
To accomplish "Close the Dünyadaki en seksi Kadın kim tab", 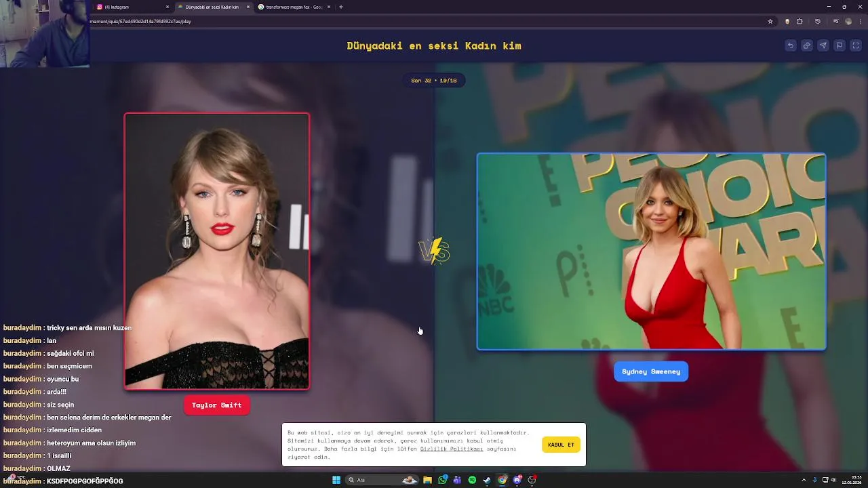I will coord(248,7).
